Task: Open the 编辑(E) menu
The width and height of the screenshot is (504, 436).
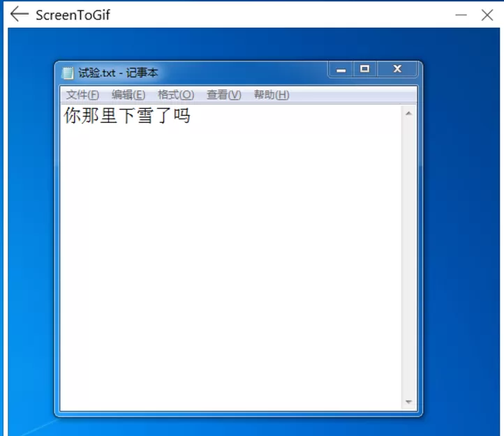Action: pyautogui.click(x=128, y=95)
